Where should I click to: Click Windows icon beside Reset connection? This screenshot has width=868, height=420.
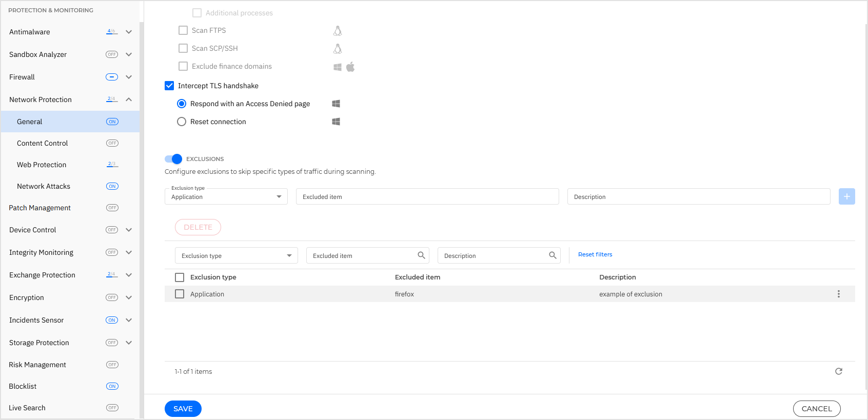pos(336,122)
